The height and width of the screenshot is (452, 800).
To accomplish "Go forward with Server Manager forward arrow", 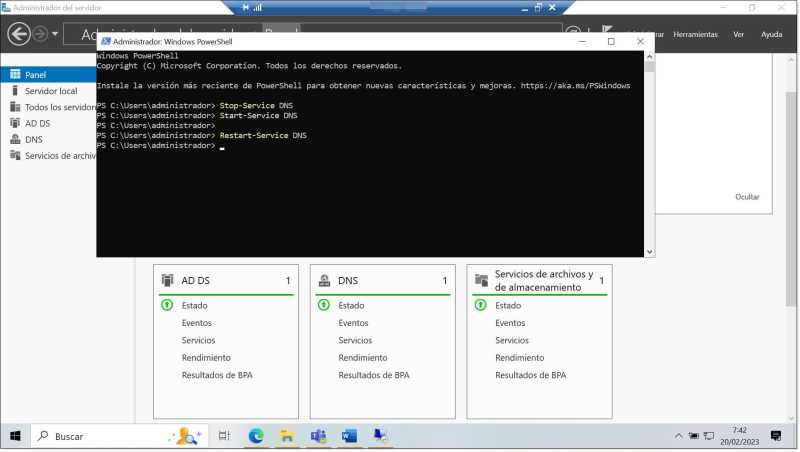I will pos(40,34).
